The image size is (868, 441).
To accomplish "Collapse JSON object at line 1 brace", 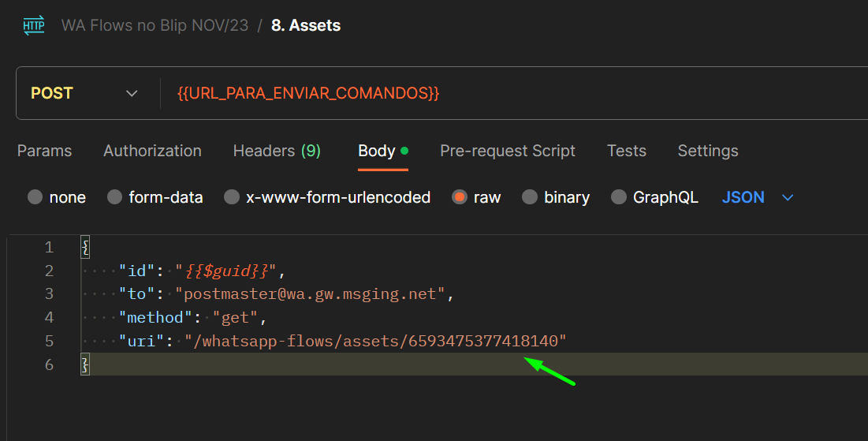I will click(85, 247).
